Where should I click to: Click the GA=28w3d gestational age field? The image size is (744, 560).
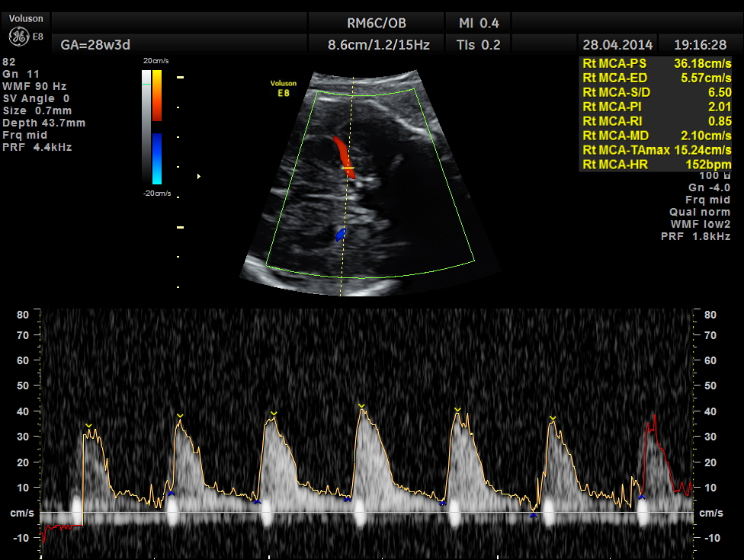(x=90, y=45)
